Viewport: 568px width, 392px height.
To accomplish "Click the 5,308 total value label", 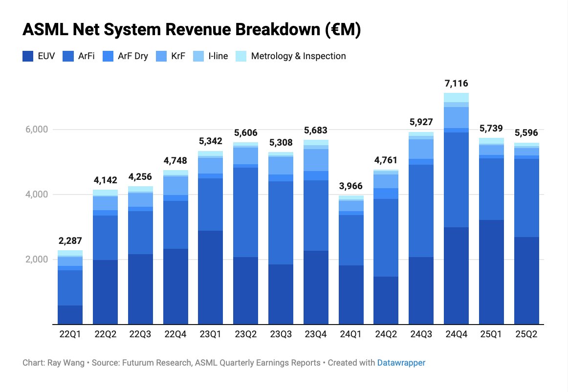I will tap(281, 143).
